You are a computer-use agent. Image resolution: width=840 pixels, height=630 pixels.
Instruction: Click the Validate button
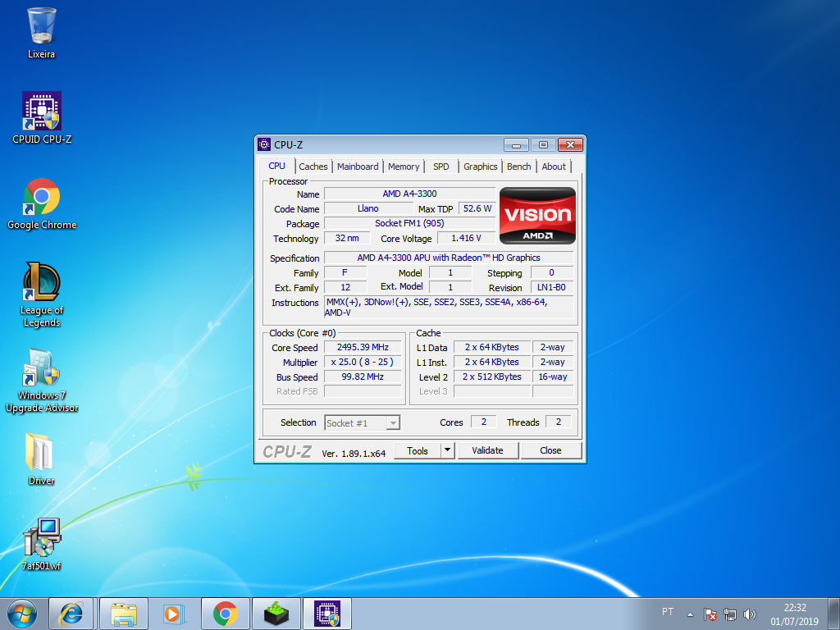(x=487, y=450)
